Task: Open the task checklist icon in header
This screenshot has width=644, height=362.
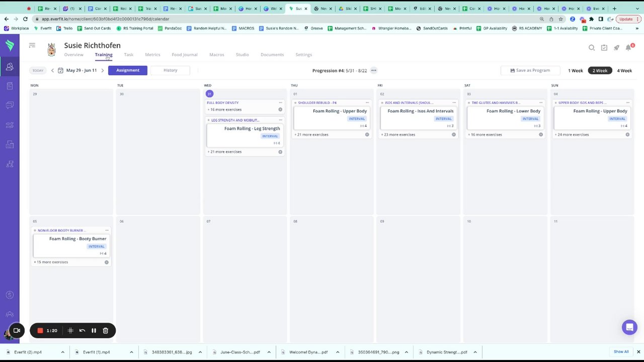Action: (604, 48)
